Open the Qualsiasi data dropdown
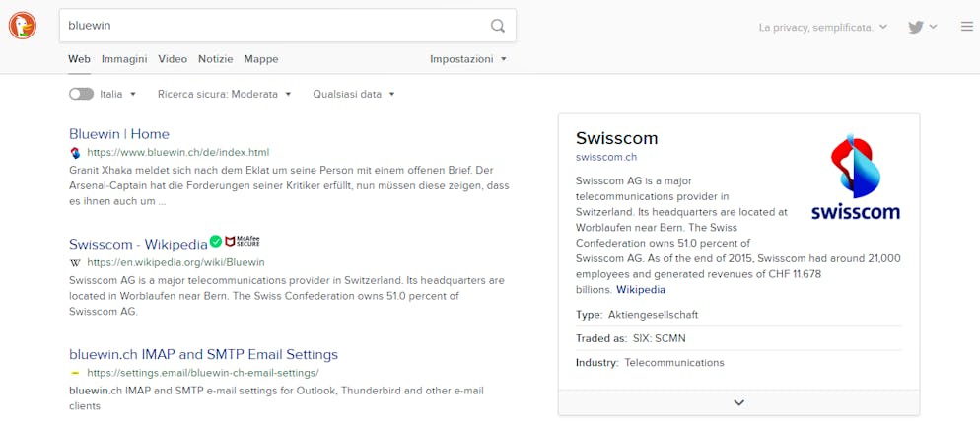The image size is (980, 429). pyautogui.click(x=354, y=95)
